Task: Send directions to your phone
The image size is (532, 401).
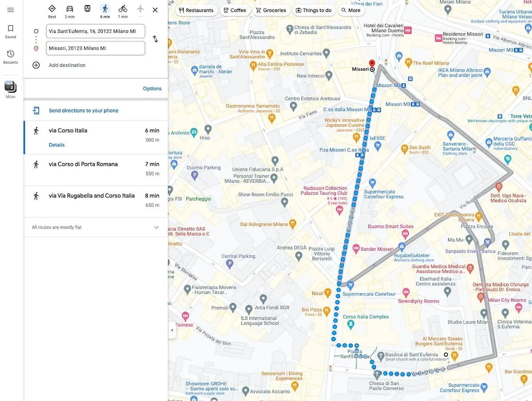Action: (83, 110)
